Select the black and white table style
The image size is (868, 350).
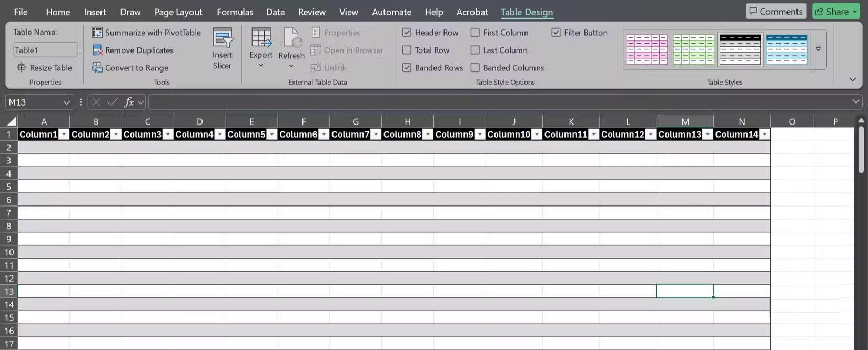tap(740, 49)
